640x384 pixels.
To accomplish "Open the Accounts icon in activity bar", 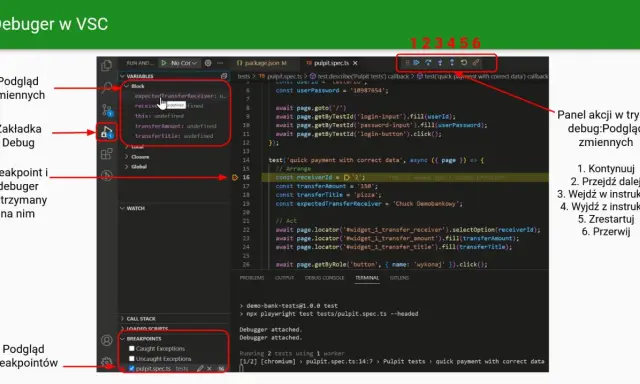I will (107, 340).
